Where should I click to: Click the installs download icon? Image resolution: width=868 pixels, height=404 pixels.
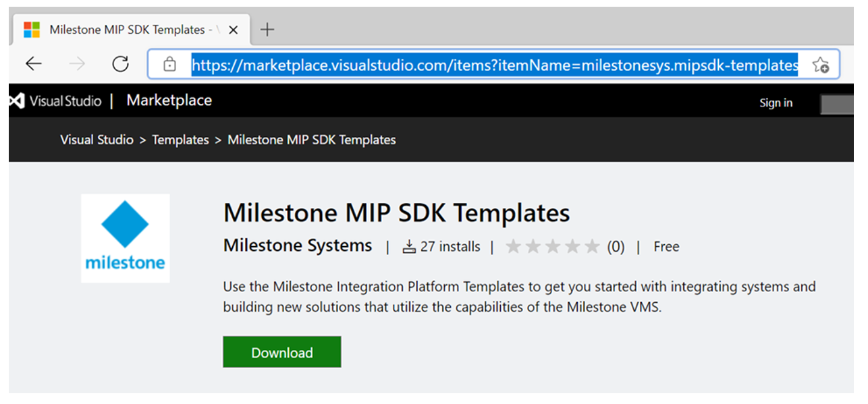(409, 247)
